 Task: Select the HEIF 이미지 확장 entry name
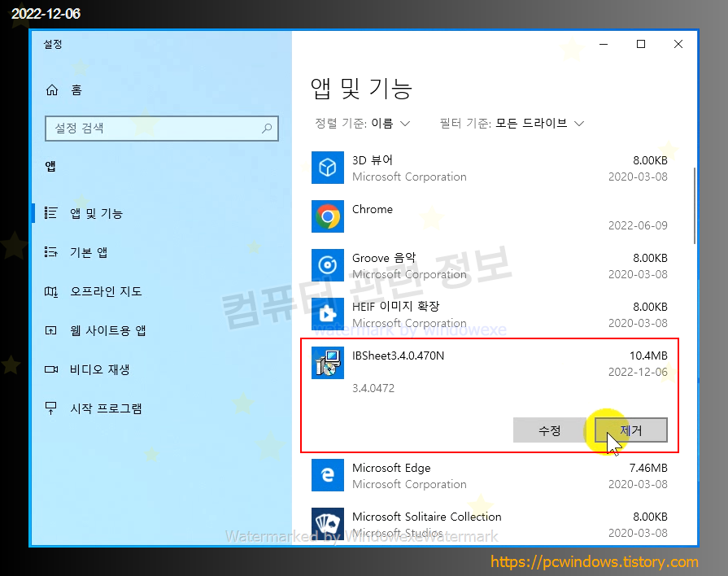(395, 307)
